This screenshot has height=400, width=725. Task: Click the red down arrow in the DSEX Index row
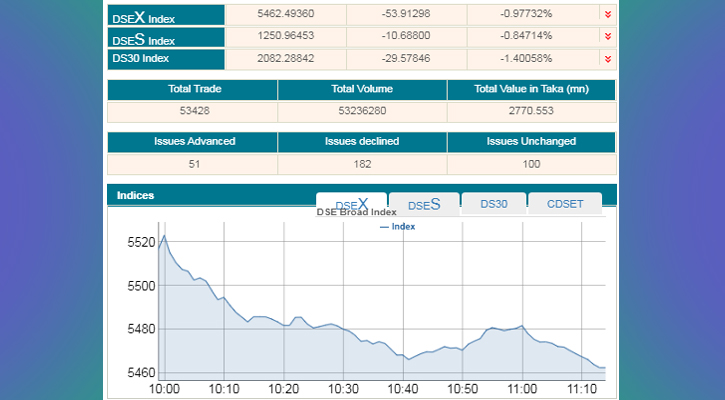click(x=607, y=13)
